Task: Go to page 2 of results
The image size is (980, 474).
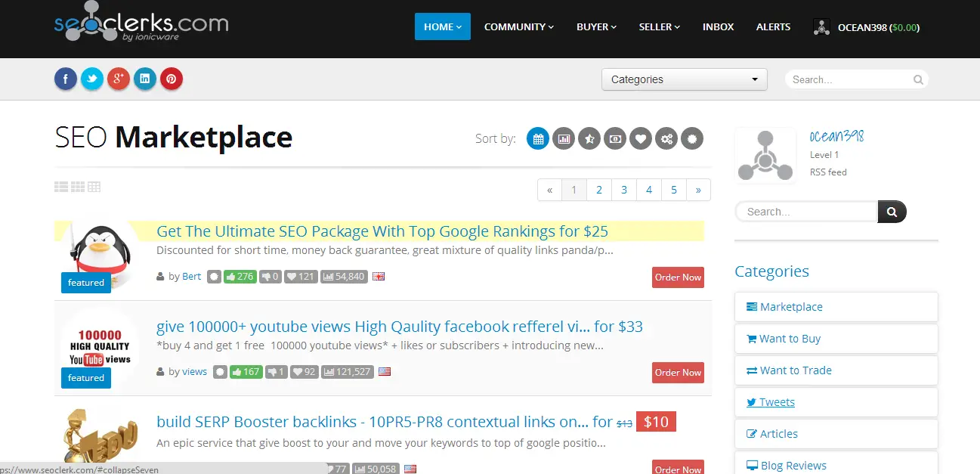Action: pos(599,190)
